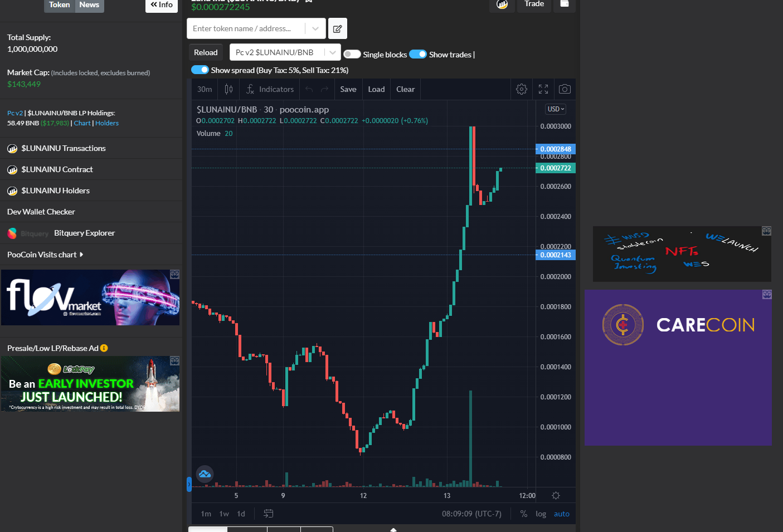Open Dev Wallet Checker
Image resolution: width=783 pixels, height=532 pixels.
click(41, 212)
